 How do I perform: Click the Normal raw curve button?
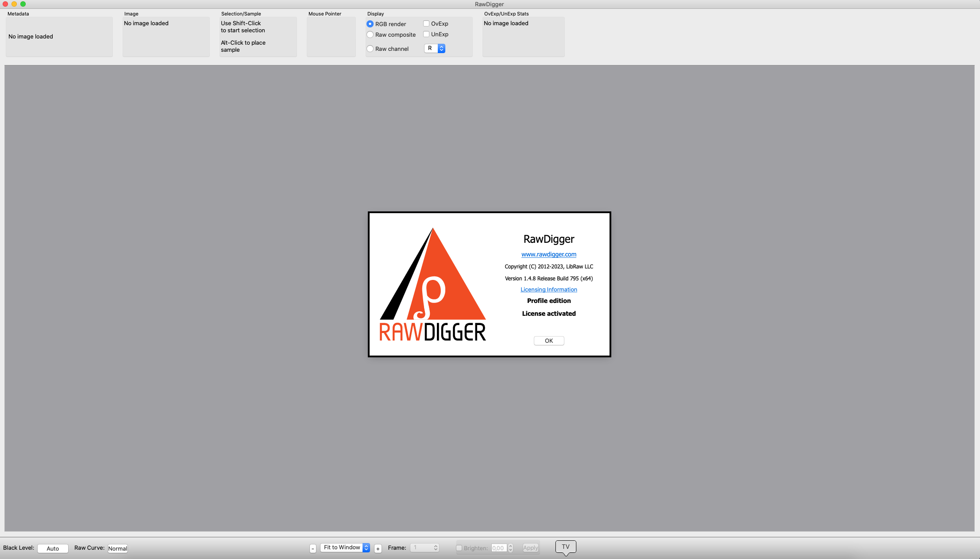tap(118, 548)
